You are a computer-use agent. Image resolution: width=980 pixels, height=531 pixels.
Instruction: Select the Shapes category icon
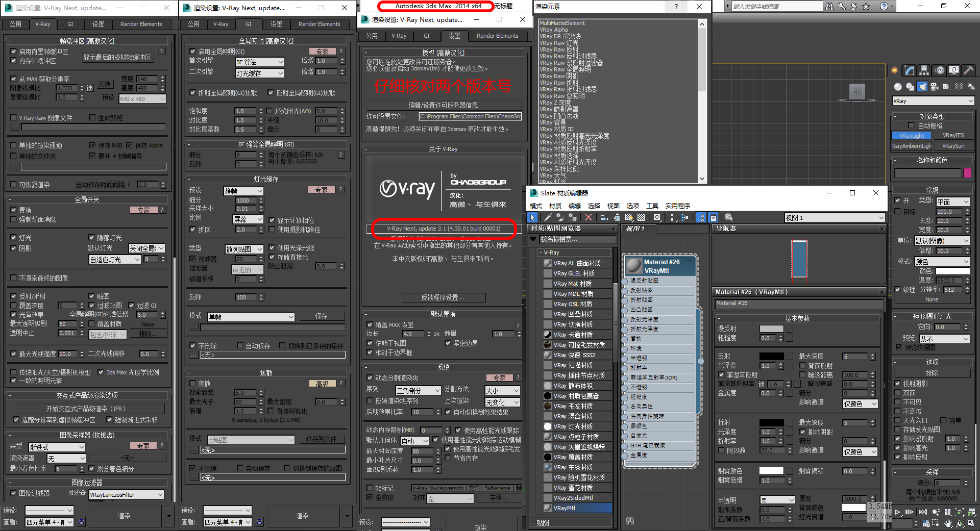910,87
